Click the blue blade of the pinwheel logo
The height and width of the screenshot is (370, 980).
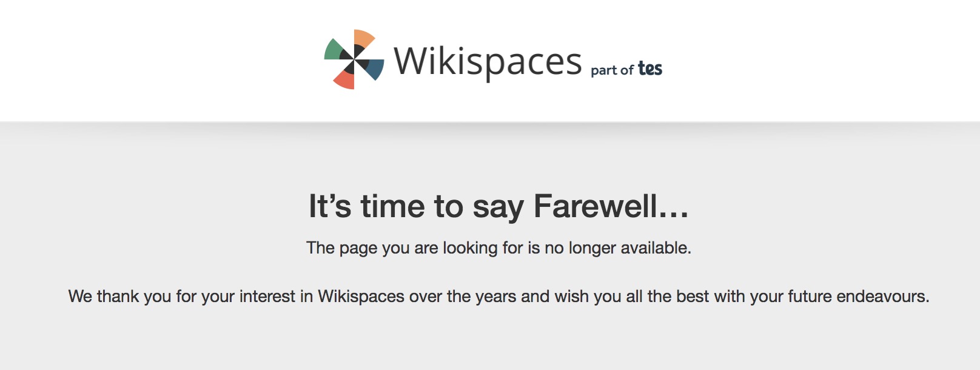pyautogui.click(x=375, y=69)
